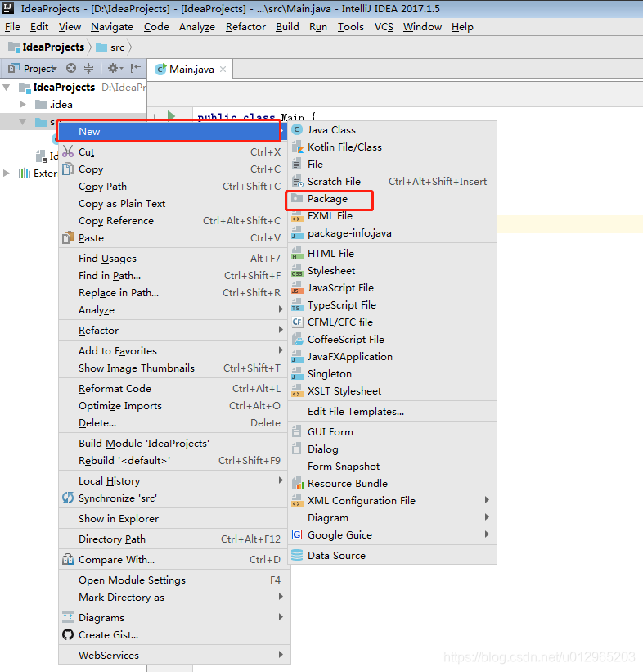Click the Paste clipboard icon
Viewport: 643px width, 672px height.
[x=68, y=237]
